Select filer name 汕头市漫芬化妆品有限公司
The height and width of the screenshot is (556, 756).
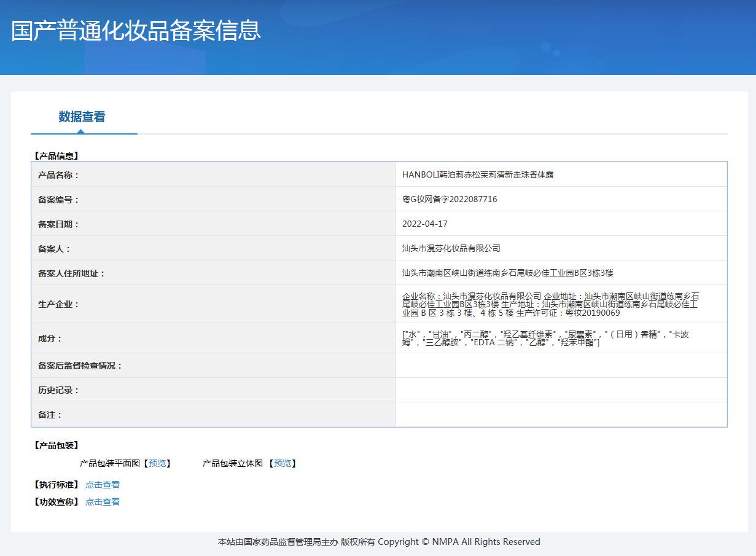[x=451, y=248]
